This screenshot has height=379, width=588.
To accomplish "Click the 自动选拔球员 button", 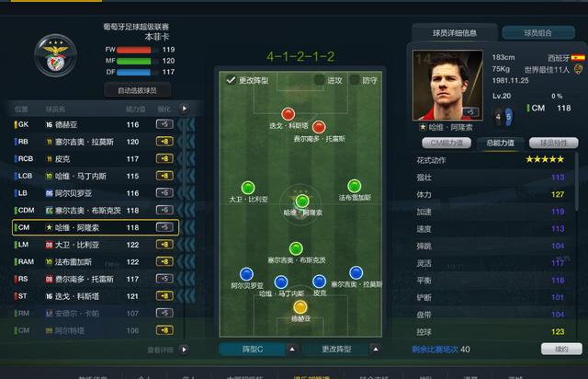I will click(137, 90).
